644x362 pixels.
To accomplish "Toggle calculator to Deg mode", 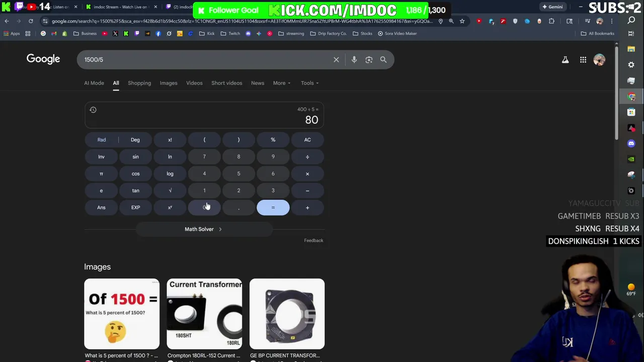I will click(135, 140).
